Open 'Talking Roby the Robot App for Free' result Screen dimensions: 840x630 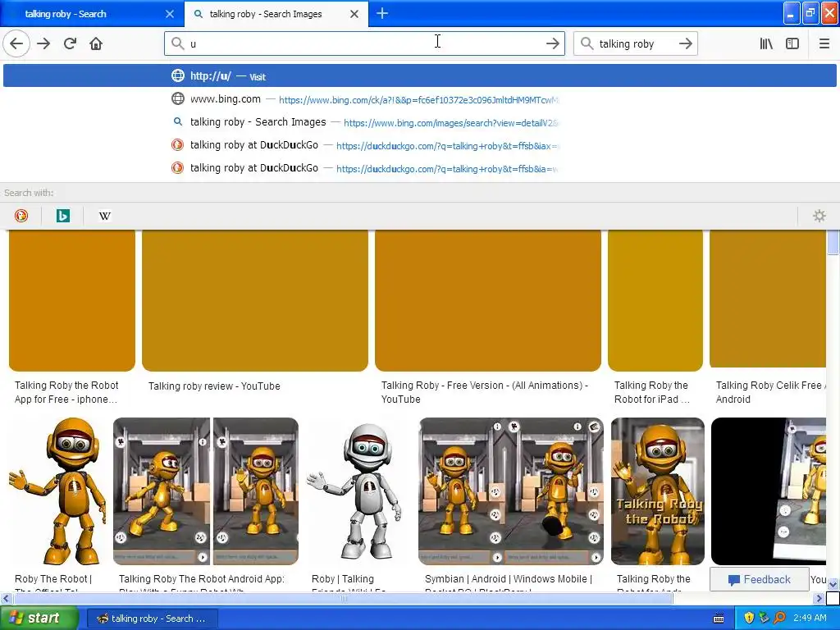(x=66, y=392)
